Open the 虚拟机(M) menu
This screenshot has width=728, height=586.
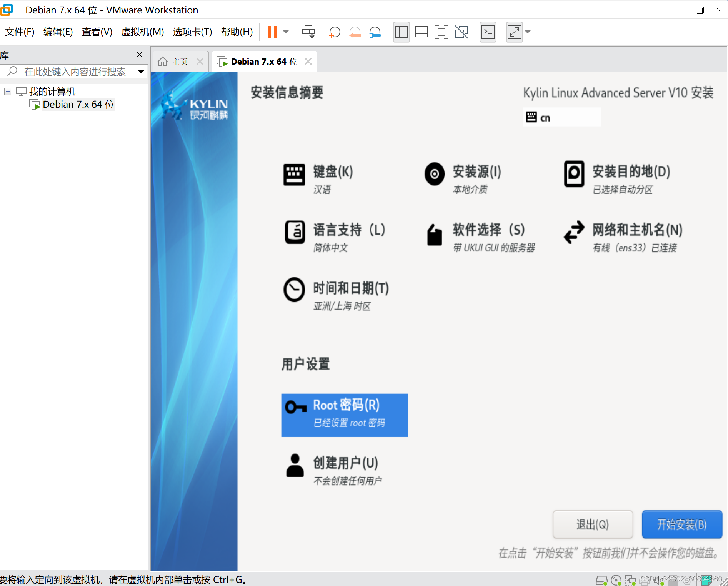coord(143,32)
